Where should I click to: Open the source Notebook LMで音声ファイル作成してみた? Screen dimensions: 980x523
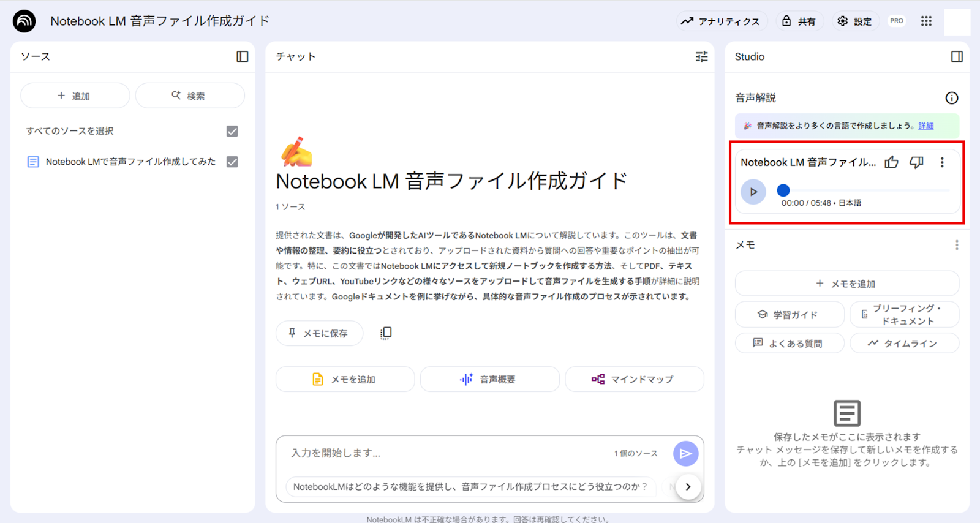[x=130, y=162]
